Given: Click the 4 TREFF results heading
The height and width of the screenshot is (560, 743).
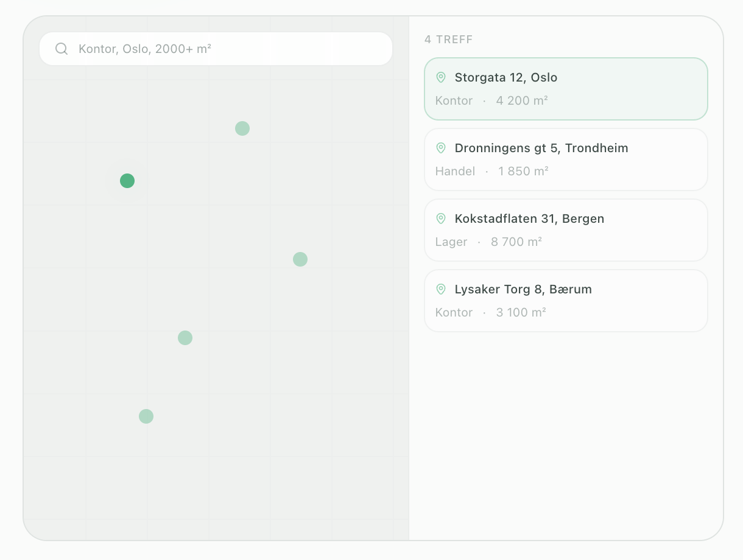Looking at the screenshot, I should click(449, 40).
